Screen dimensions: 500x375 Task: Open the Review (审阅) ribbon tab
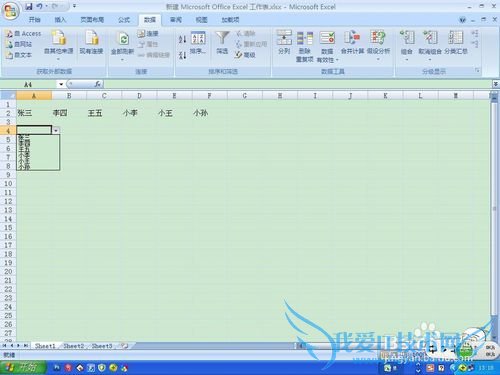(x=176, y=20)
